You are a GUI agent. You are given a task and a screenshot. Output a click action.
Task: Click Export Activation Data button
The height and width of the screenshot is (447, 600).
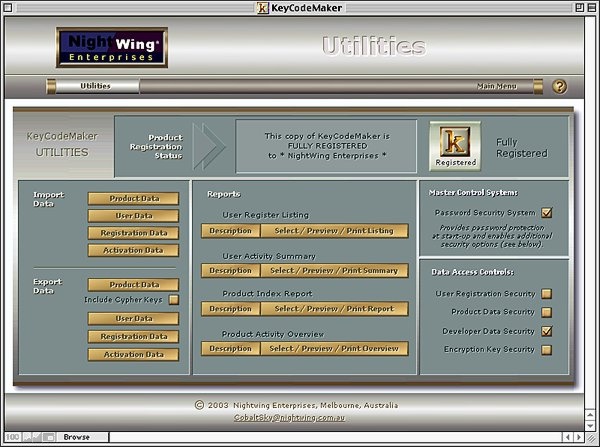coord(133,354)
